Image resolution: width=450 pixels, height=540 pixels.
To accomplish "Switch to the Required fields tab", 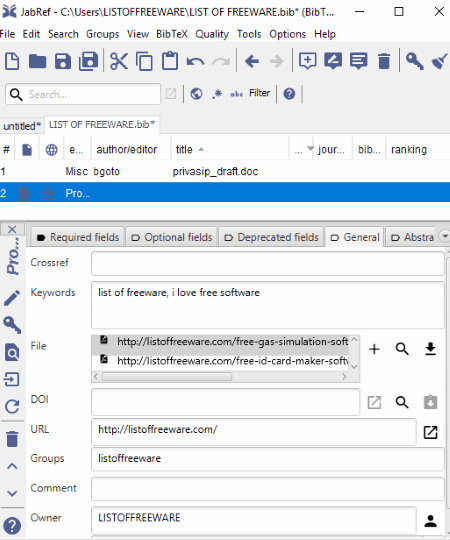I will click(x=78, y=237).
